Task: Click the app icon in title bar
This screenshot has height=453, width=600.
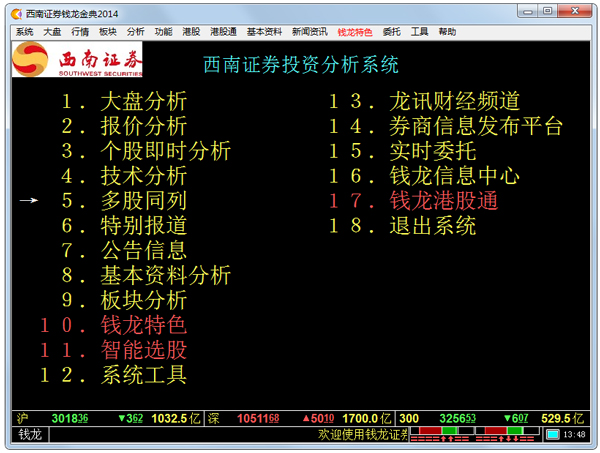Action: (x=16, y=14)
